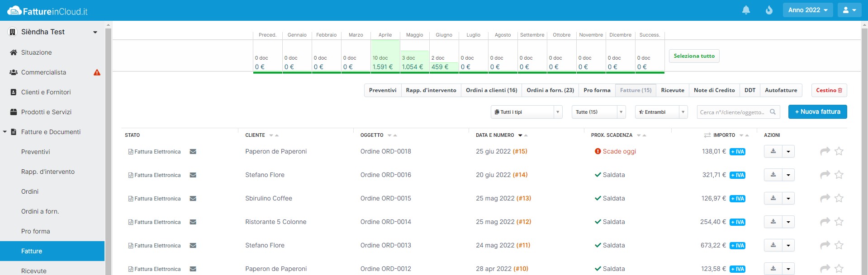The width and height of the screenshot is (868, 275).
Task: Click the envelope icon for Paperon de Paperoni invoice #15
Action: point(193,152)
